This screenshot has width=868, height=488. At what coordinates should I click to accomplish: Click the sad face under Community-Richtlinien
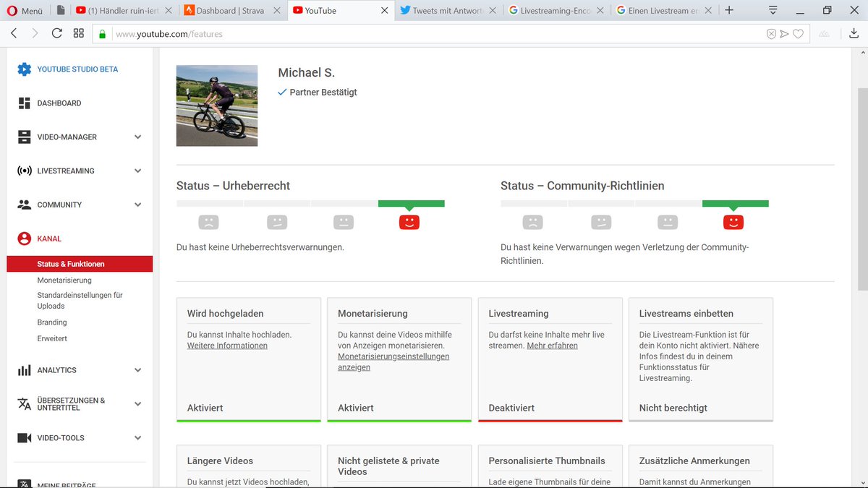click(x=532, y=222)
